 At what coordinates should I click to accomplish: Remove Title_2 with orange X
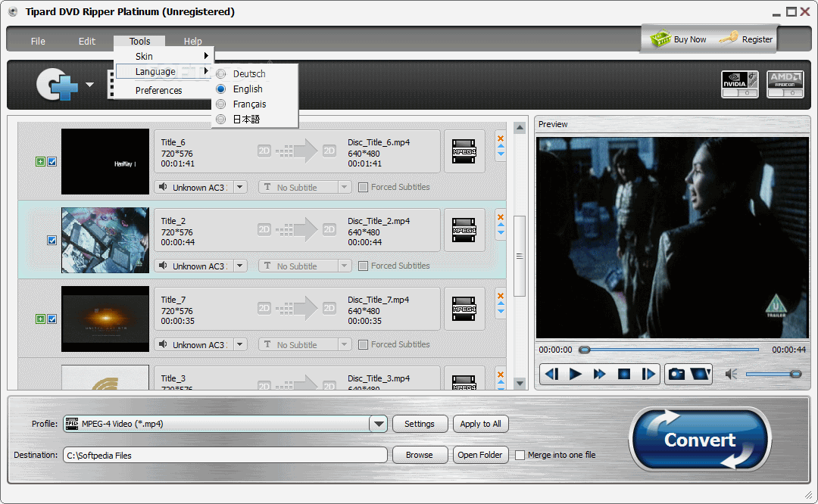[x=501, y=217]
